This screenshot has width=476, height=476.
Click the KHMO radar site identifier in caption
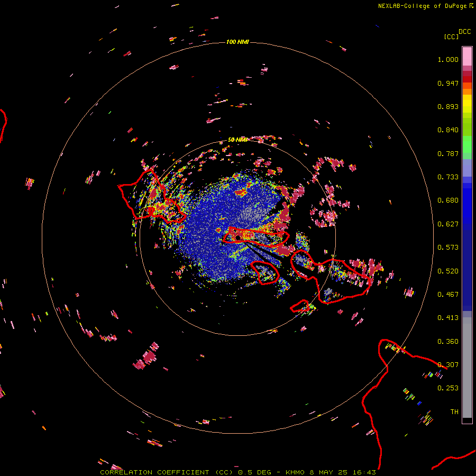click(295, 472)
